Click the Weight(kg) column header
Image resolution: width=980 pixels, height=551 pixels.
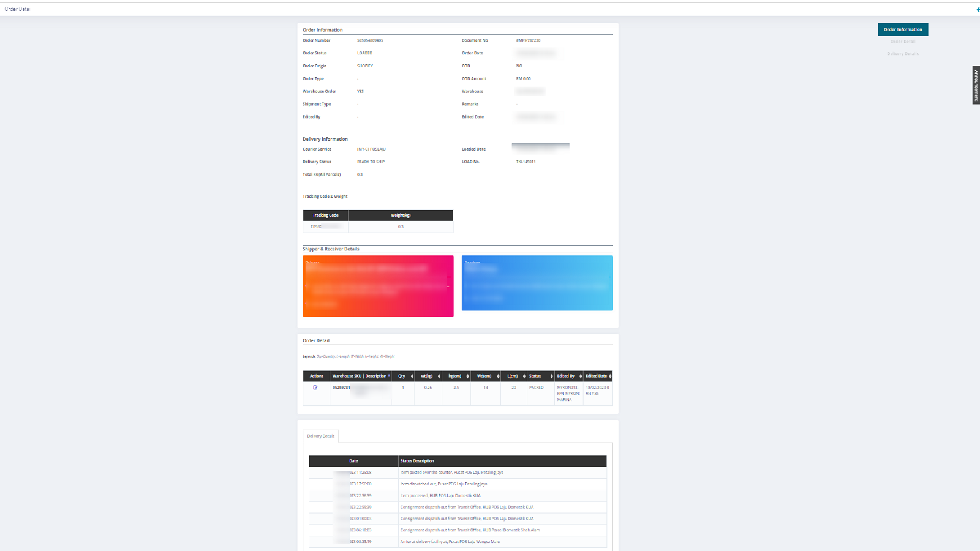(x=401, y=216)
